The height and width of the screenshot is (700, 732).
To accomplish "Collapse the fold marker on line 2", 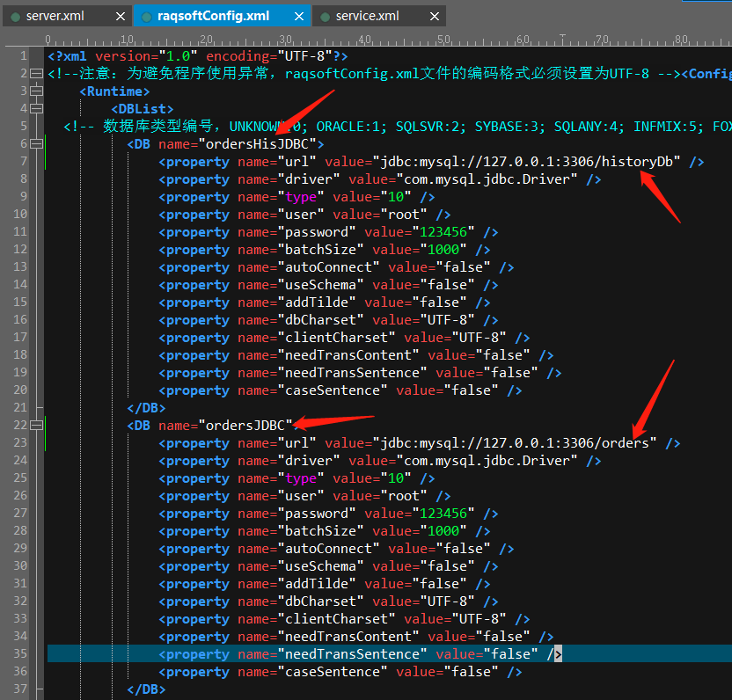I will pyautogui.click(x=36, y=74).
